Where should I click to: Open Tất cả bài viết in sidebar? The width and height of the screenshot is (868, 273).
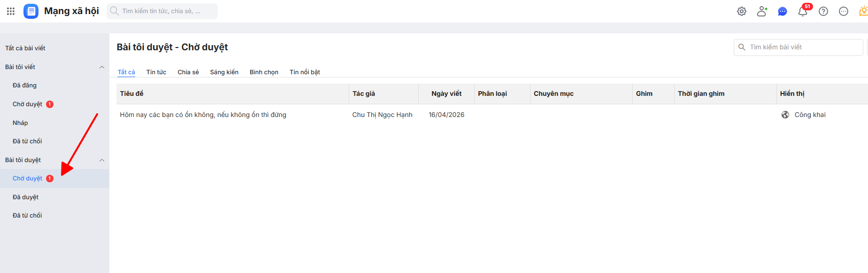click(25, 48)
